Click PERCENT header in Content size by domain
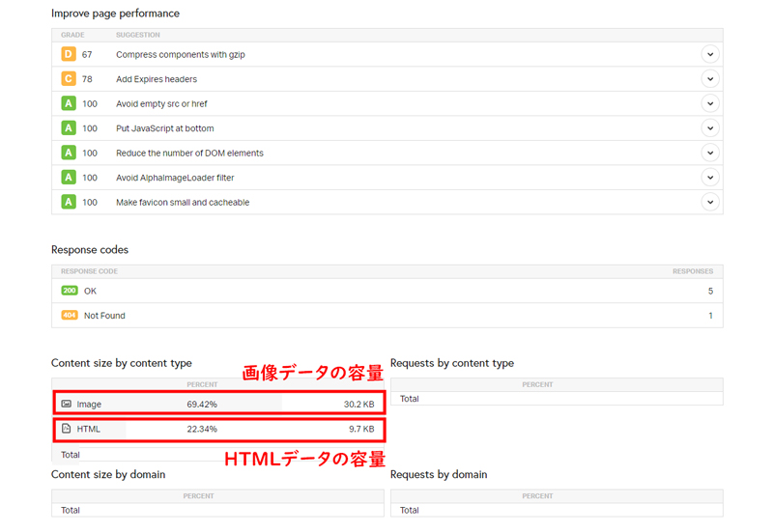The width and height of the screenshot is (773, 532). (x=198, y=496)
